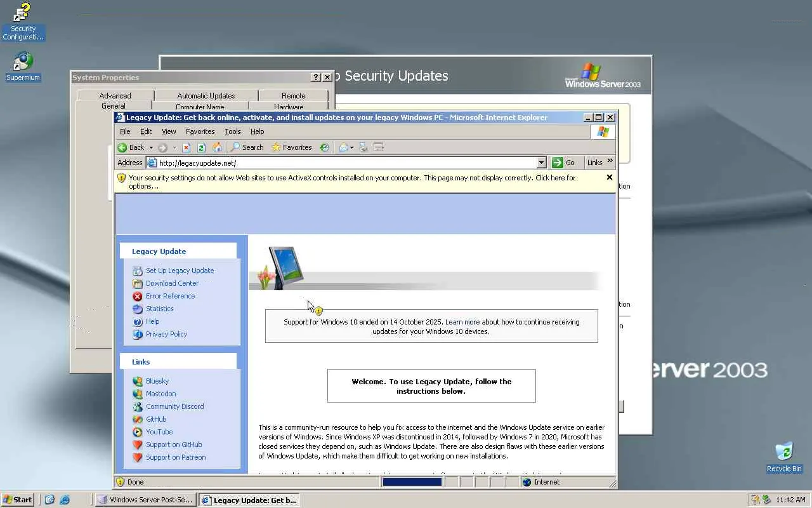Open the address bar dropdown list

coord(541,163)
